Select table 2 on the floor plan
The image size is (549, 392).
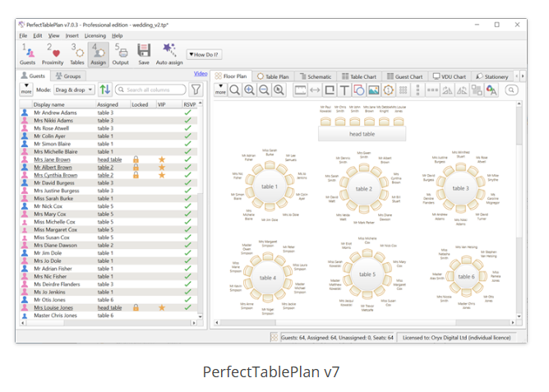click(x=363, y=189)
